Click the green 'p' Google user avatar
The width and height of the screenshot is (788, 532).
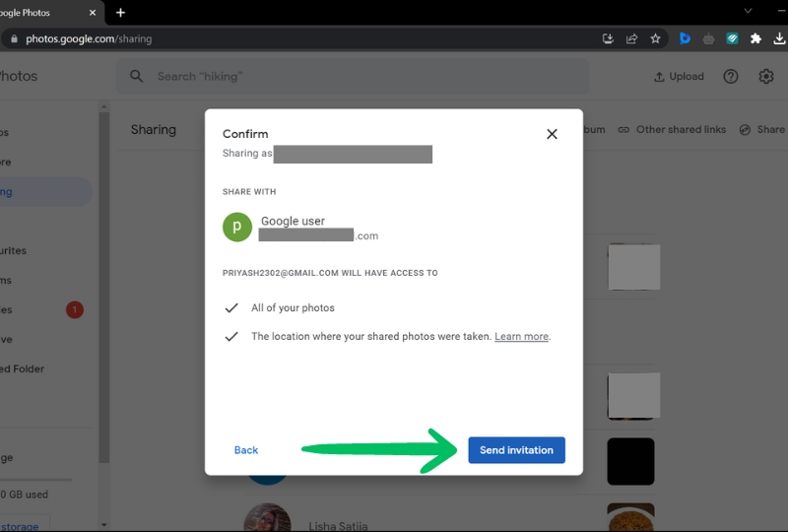click(237, 228)
